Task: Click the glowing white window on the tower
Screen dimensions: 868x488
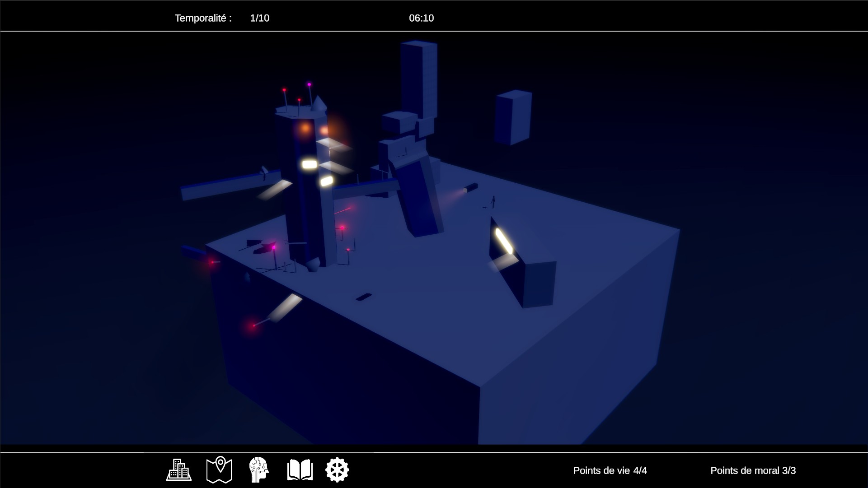Action: point(310,164)
